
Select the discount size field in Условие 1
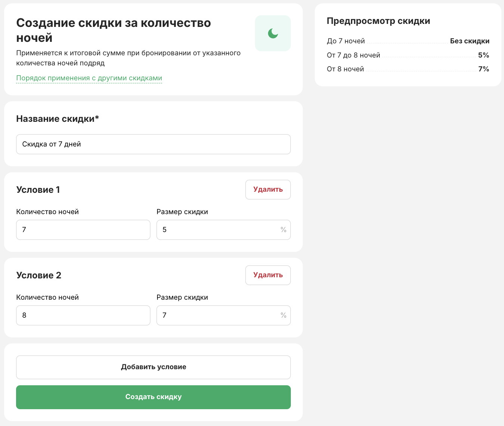[224, 230]
